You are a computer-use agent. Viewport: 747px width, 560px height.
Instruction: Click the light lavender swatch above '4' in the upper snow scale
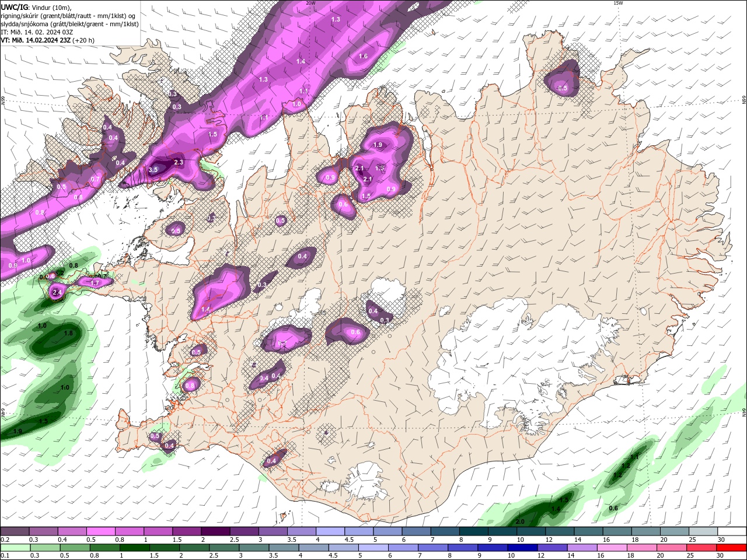coord(330,531)
